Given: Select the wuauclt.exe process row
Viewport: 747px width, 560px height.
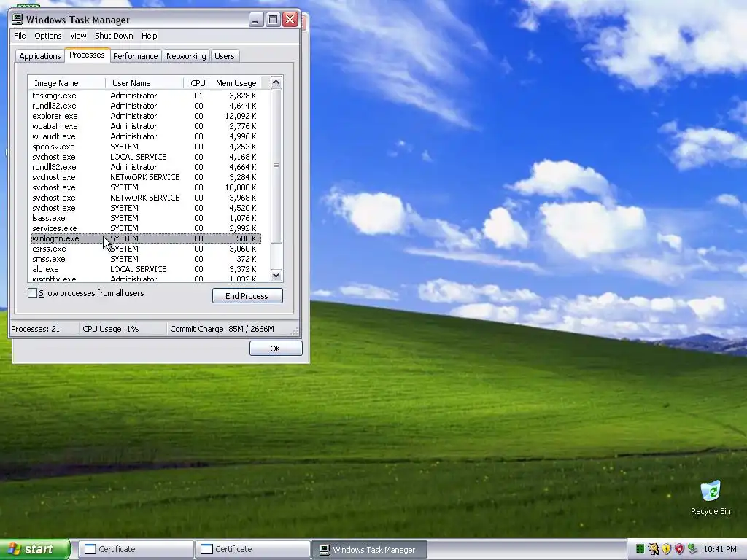Looking at the screenshot, I should coord(145,136).
